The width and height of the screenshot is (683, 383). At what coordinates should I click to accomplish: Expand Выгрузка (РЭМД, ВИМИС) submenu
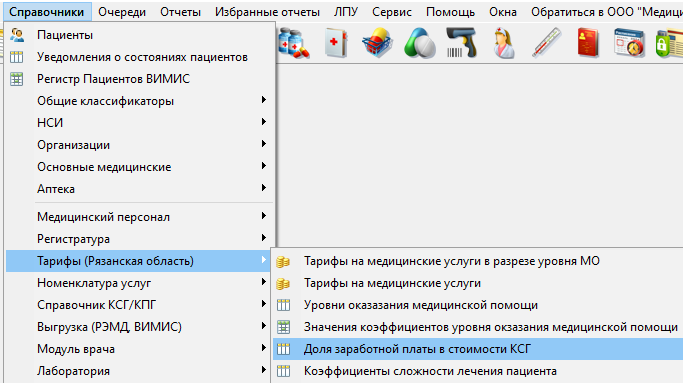point(139,327)
